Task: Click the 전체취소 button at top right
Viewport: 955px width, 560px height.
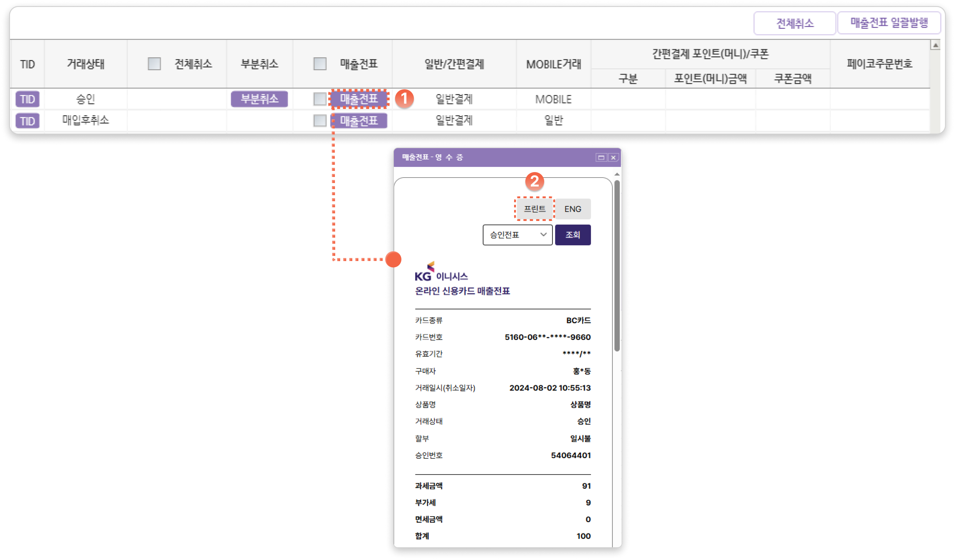Action: point(794,23)
